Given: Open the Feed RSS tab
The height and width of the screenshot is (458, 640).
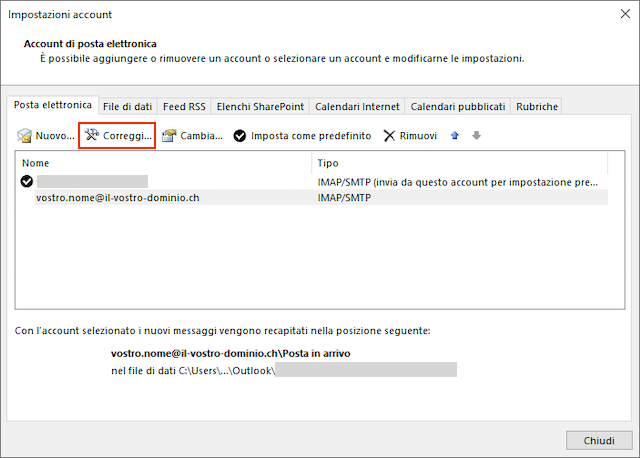Looking at the screenshot, I should pos(184,107).
